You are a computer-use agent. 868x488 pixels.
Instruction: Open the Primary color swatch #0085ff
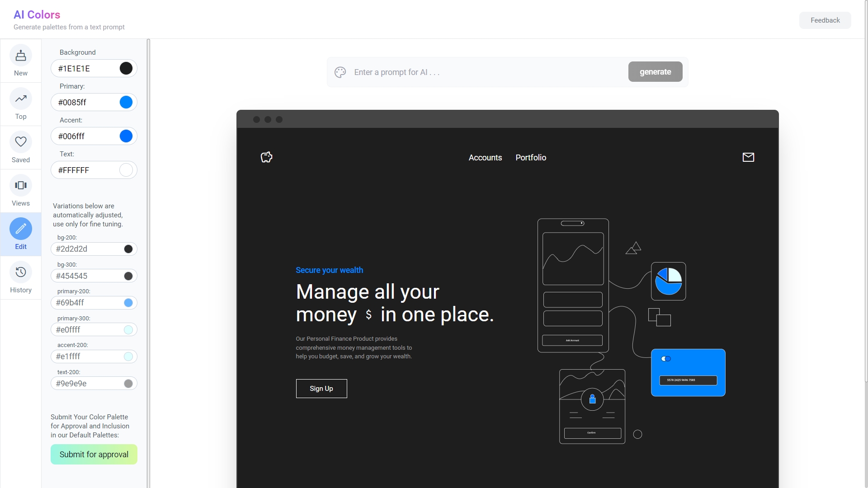pos(126,103)
